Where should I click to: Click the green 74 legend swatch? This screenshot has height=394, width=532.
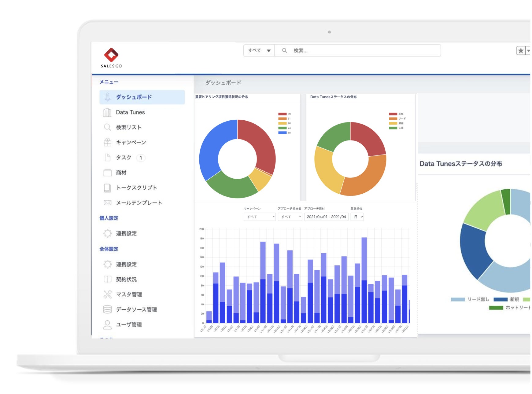(282, 128)
